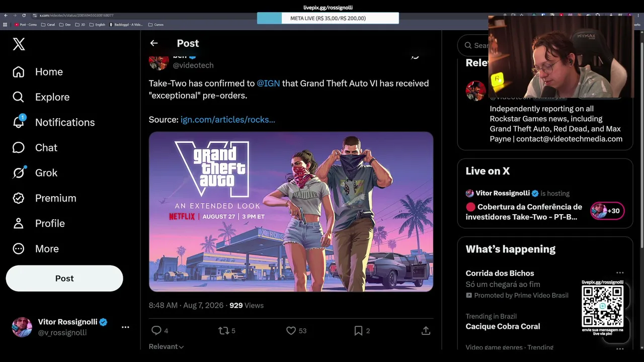Go back using the Post header arrow
This screenshot has width=644, height=362.
pos(154,43)
